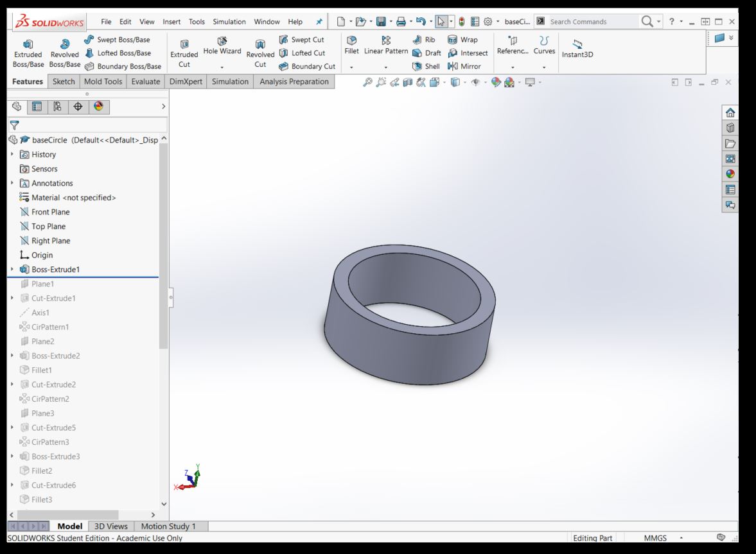This screenshot has height=554, width=756.
Task: Select the Fillet tool
Action: [351, 45]
